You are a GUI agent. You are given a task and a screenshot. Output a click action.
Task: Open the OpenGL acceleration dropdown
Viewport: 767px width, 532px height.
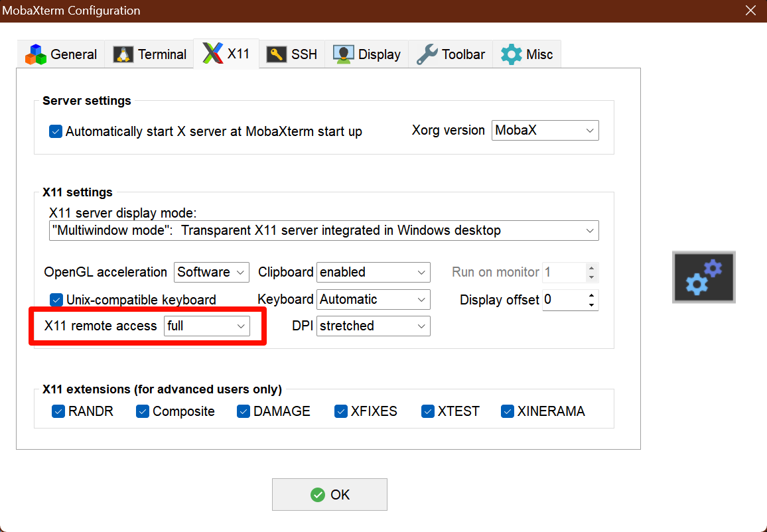211,273
